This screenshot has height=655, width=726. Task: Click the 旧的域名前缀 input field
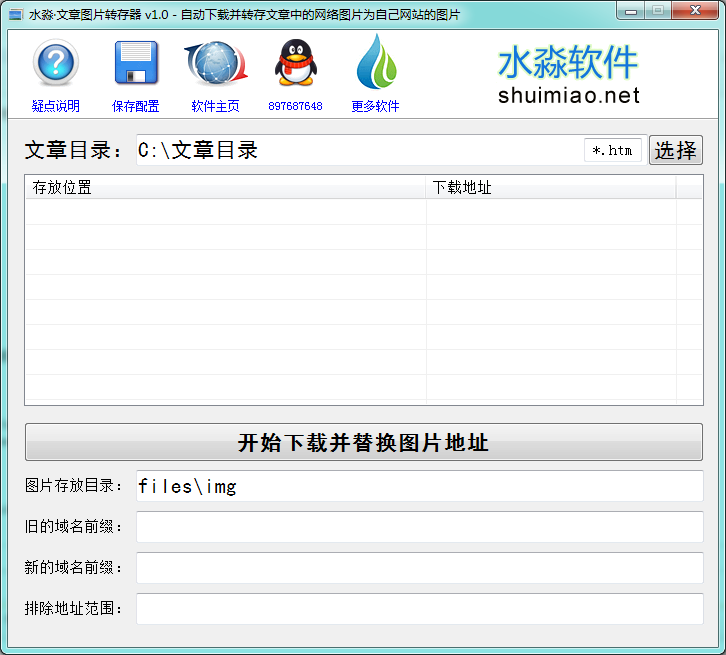(420, 527)
